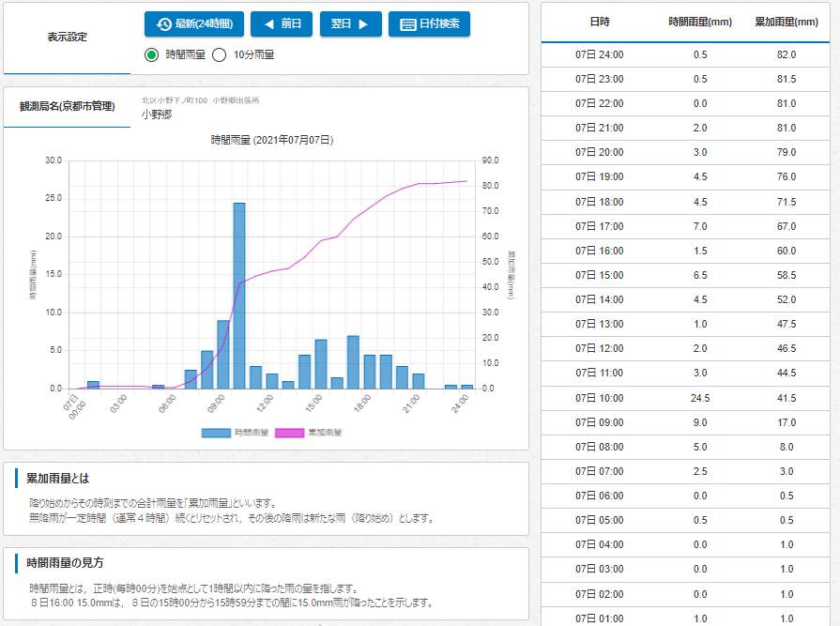
Task: Click the history icon on 最新(24時間) button
Action: (x=164, y=24)
